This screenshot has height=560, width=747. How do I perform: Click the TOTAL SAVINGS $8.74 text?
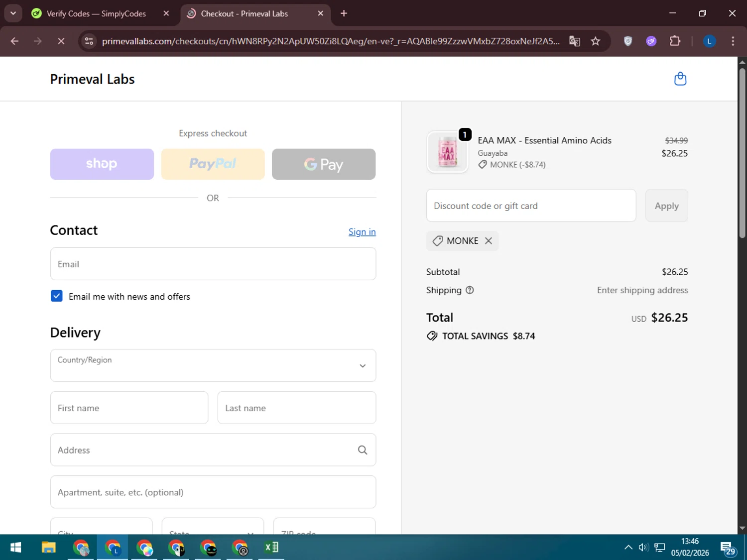489,336
